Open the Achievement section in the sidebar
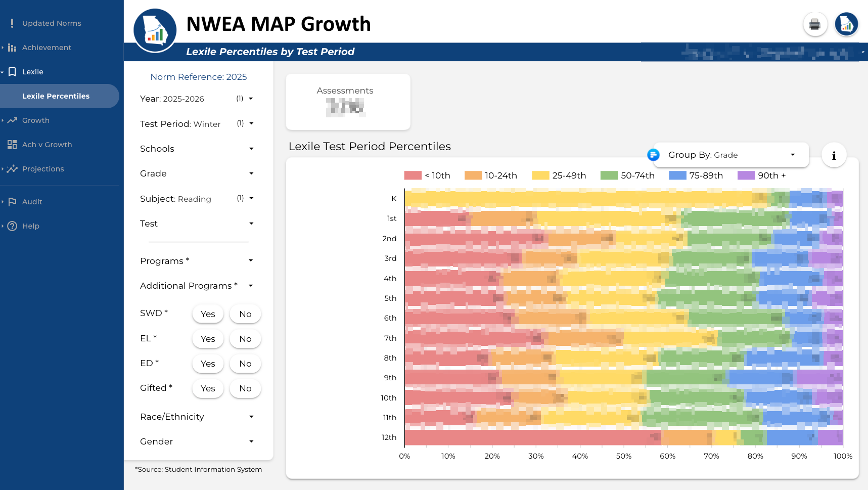The image size is (868, 490). click(x=47, y=47)
